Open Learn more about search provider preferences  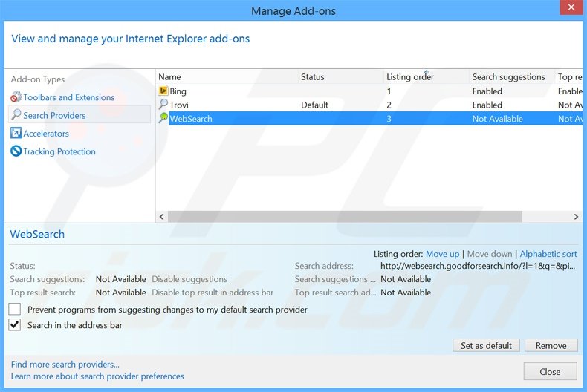97,376
